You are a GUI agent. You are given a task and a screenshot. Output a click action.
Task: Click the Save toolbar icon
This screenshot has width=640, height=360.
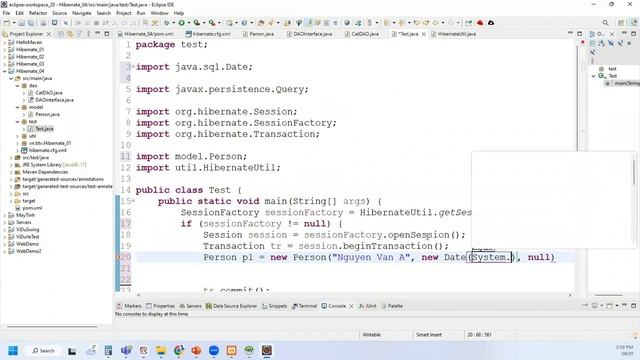[x=22, y=23]
